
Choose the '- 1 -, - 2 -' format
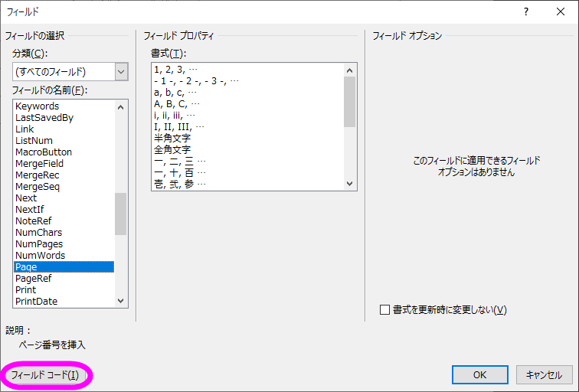[x=196, y=81]
